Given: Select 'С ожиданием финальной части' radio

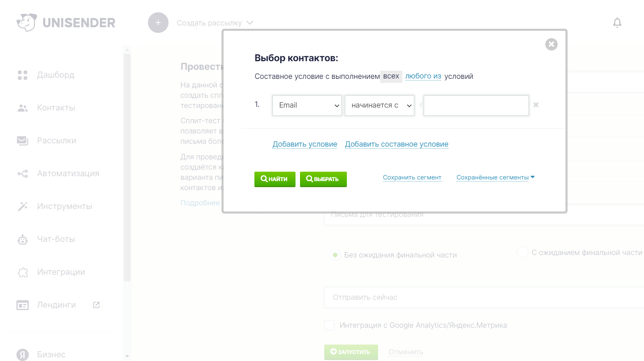Looking at the screenshot, I should click(x=522, y=252).
